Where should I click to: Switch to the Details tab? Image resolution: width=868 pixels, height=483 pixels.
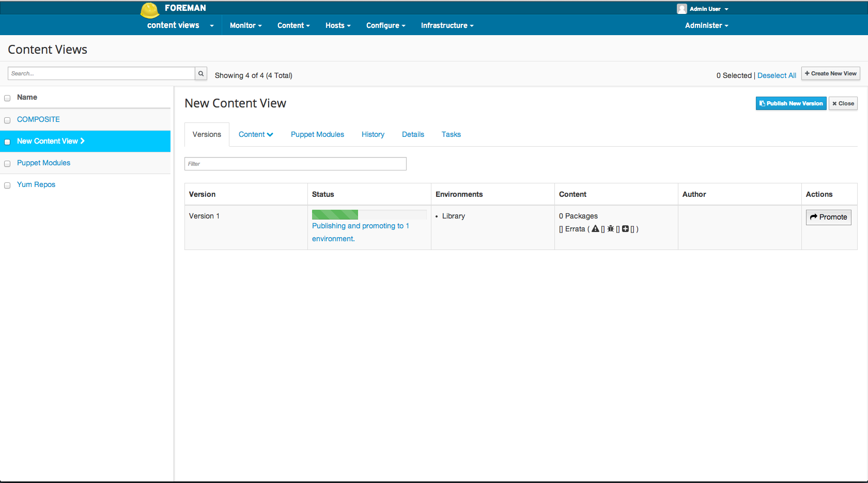pyautogui.click(x=413, y=134)
